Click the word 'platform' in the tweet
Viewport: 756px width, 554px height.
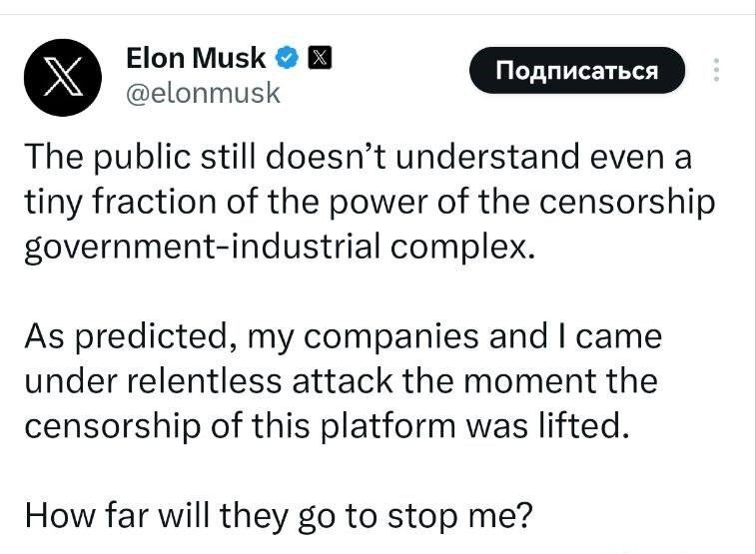388,427
